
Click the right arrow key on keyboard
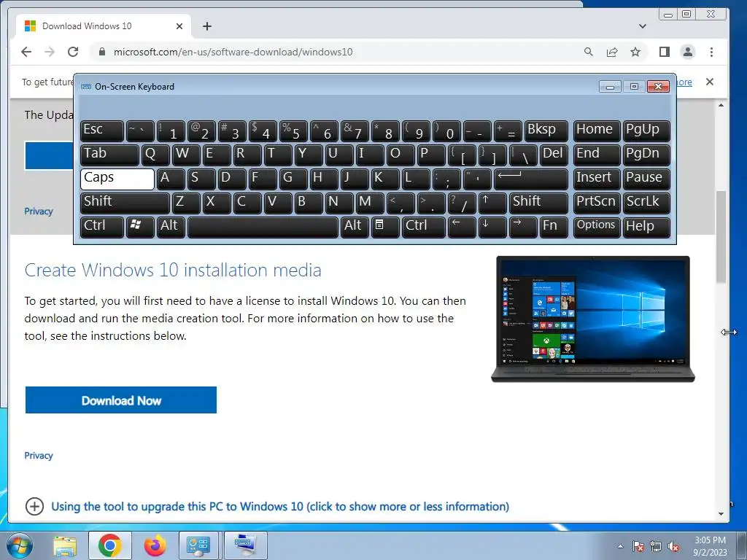[x=523, y=227]
